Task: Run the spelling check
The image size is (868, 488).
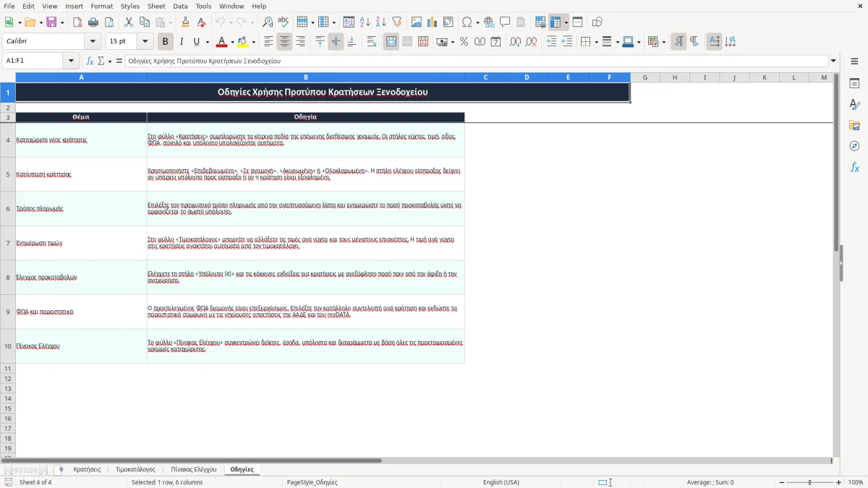Action: point(284,22)
